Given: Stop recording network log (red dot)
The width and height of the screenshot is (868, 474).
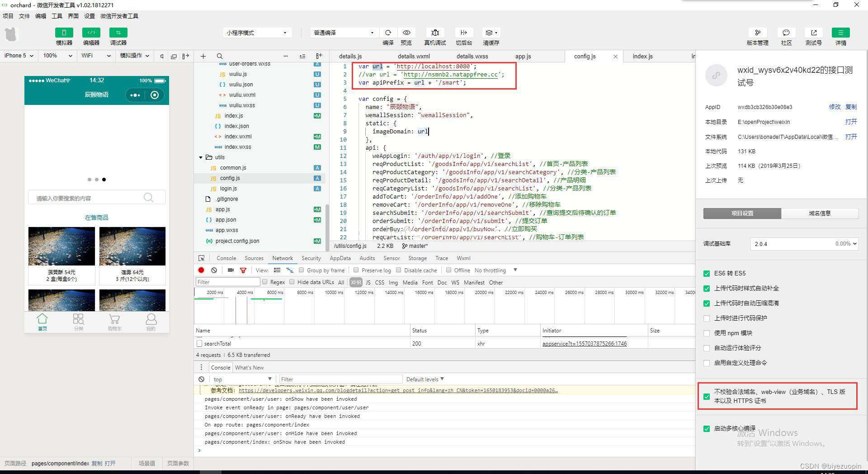Looking at the screenshot, I should pyautogui.click(x=201, y=270).
